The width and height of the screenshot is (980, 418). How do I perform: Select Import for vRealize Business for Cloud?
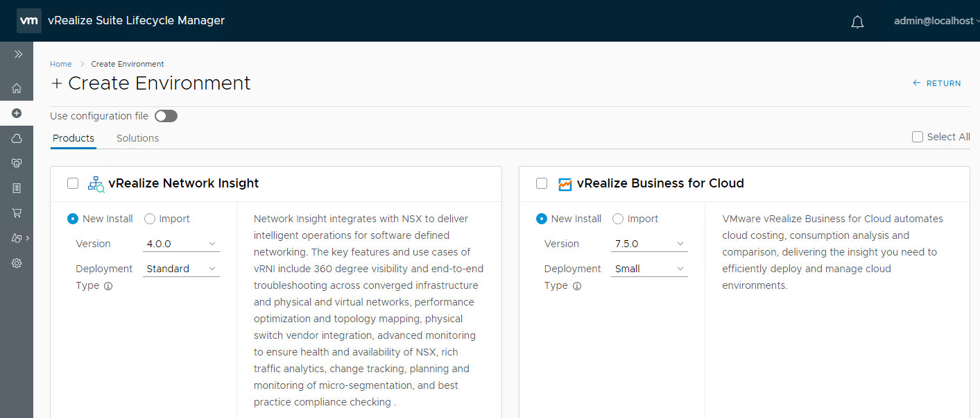(x=618, y=219)
